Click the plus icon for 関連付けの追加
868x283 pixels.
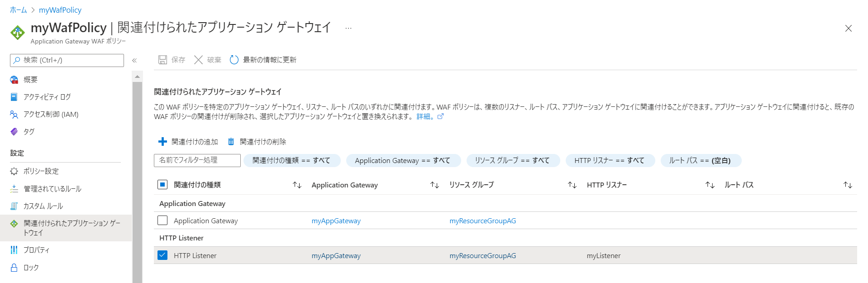tap(162, 142)
